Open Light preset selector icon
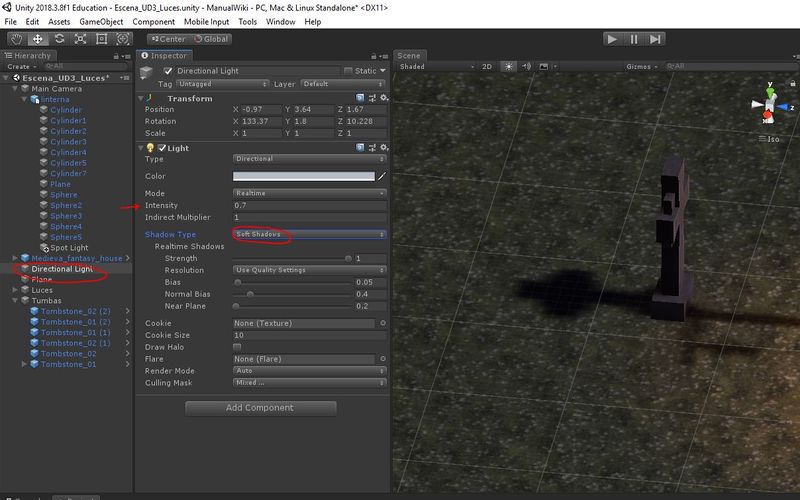Viewport: 800px width, 500px height. click(372, 147)
